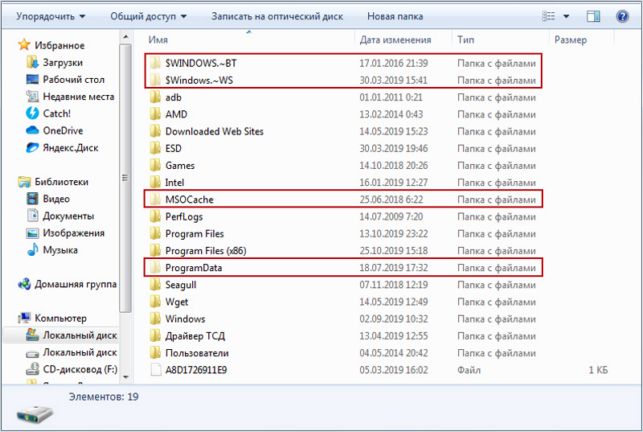Select the PerfLogs folder icon
Viewport: 643px width, 432px height.
click(155, 216)
